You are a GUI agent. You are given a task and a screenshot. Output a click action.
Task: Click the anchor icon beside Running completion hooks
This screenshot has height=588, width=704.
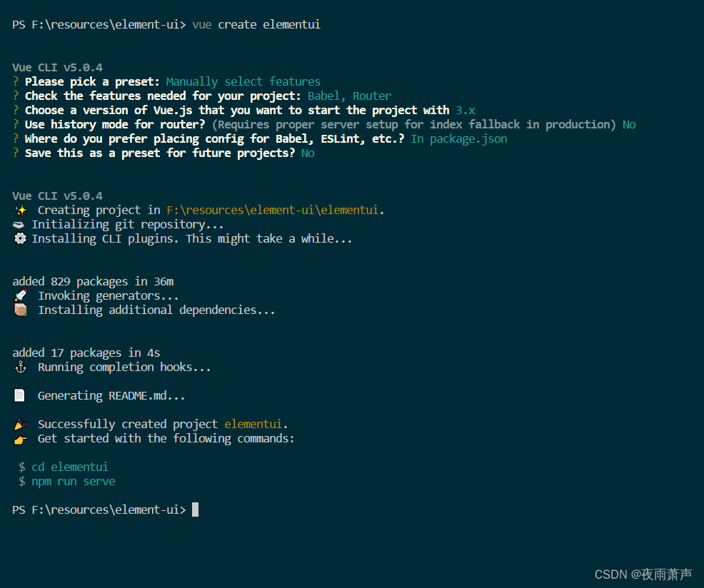tap(20, 367)
